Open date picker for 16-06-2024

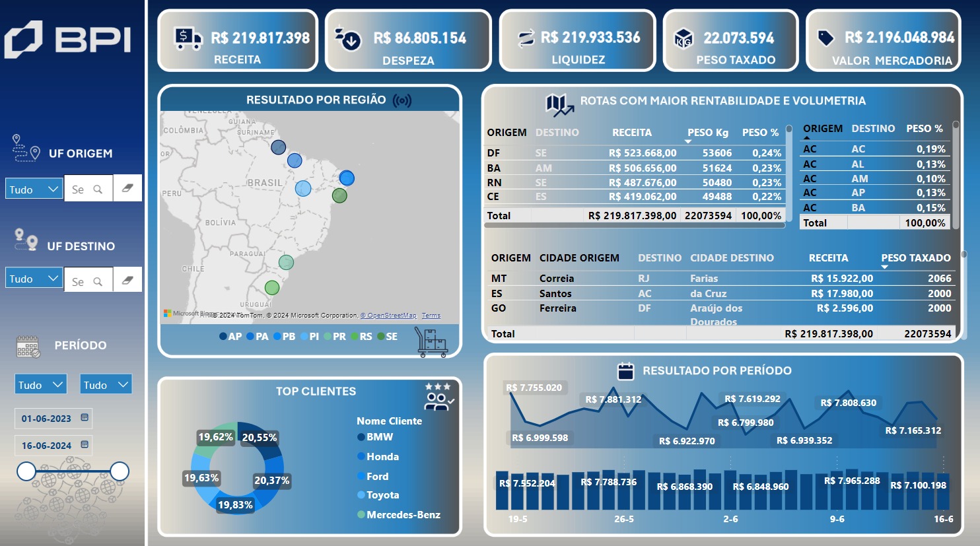(85, 445)
